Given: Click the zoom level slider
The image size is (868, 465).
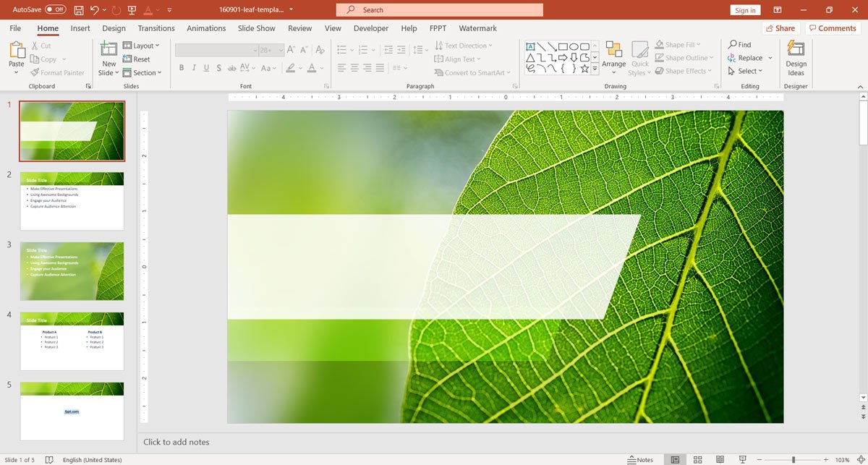Looking at the screenshot, I should [793, 460].
